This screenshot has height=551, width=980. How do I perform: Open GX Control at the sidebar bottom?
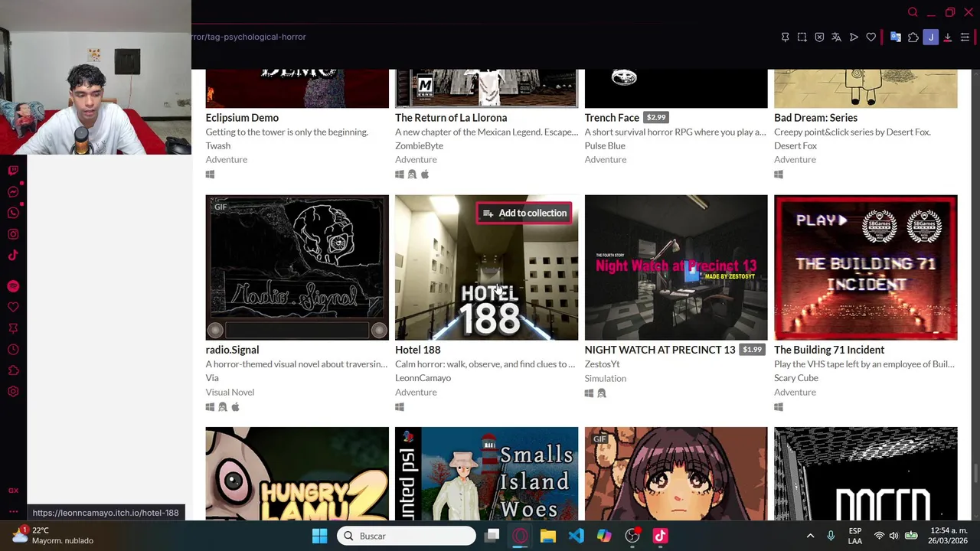coord(13,491)
